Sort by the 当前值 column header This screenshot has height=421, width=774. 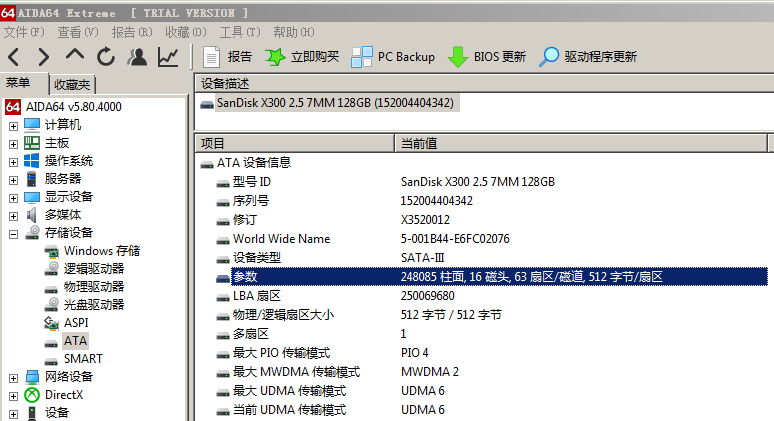[x=581, y=143]
